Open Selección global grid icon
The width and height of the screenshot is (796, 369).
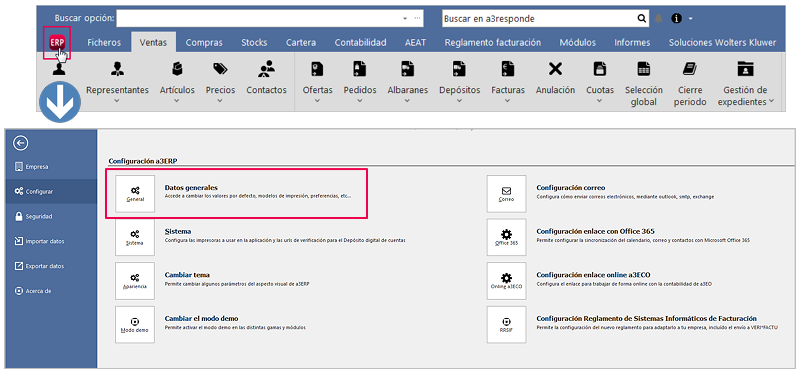[644, 68]
